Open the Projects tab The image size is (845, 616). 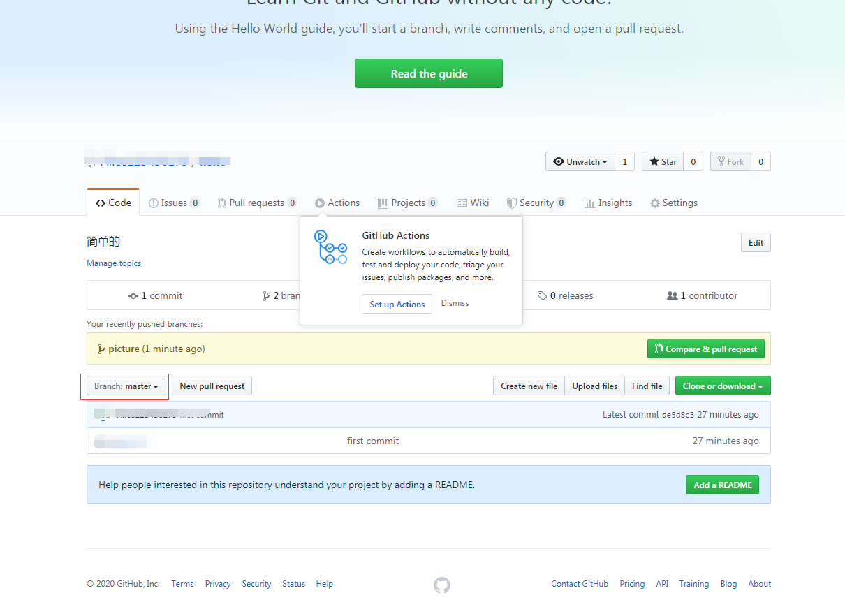click(408, 203)
